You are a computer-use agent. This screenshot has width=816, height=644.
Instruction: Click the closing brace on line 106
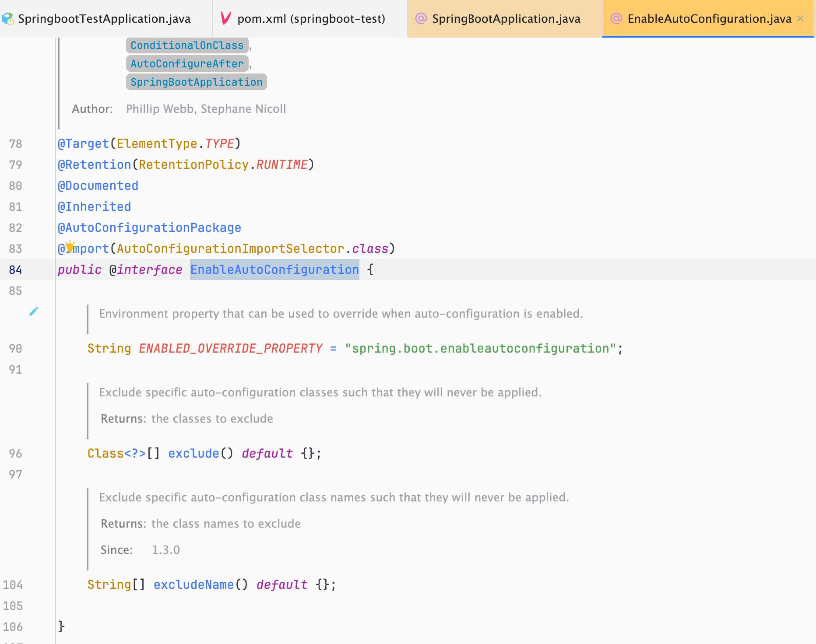(61, 626)
